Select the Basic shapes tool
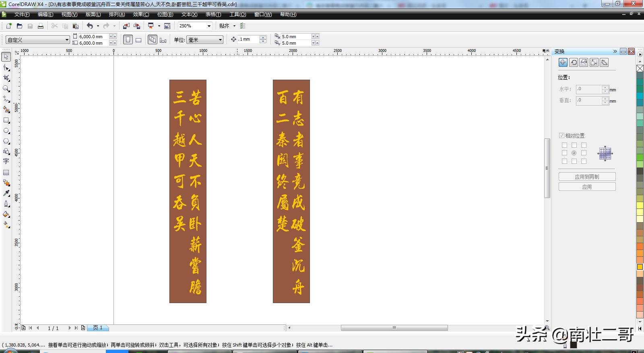Viewport: 644px width, 353px height. click(6, 151)
